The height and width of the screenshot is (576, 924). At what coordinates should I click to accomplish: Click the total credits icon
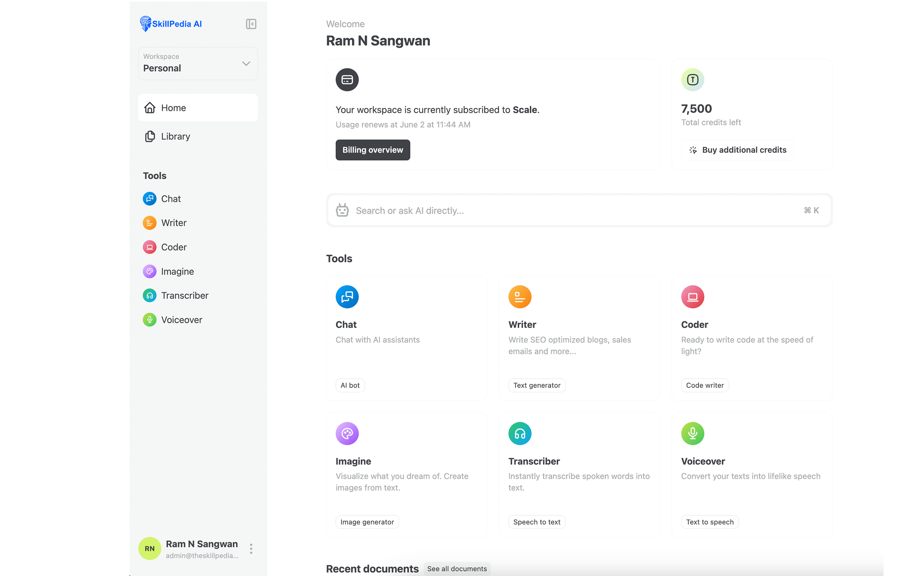coord(693,79)
